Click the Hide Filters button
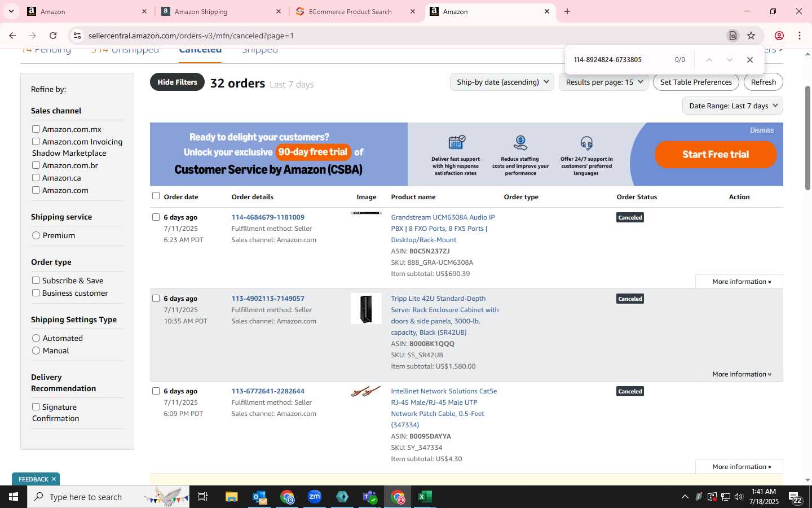 [177, 82]
